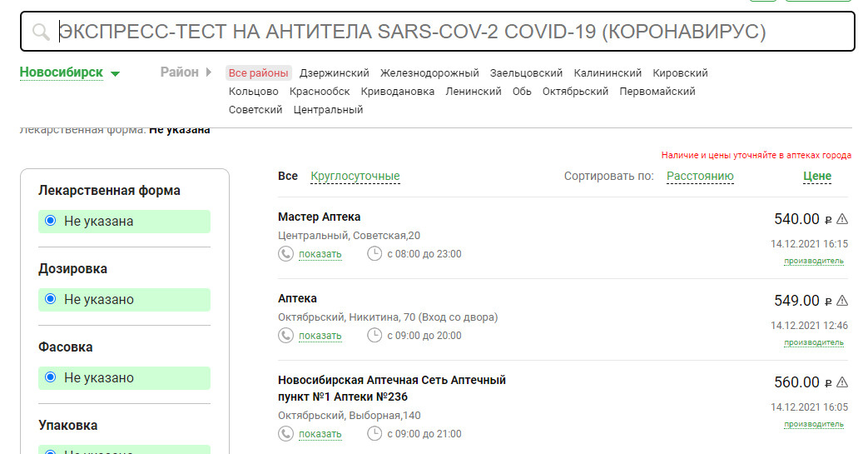The image size is (868, 454).
Task: Expand the Район arrow
Action: pos(209,72)
